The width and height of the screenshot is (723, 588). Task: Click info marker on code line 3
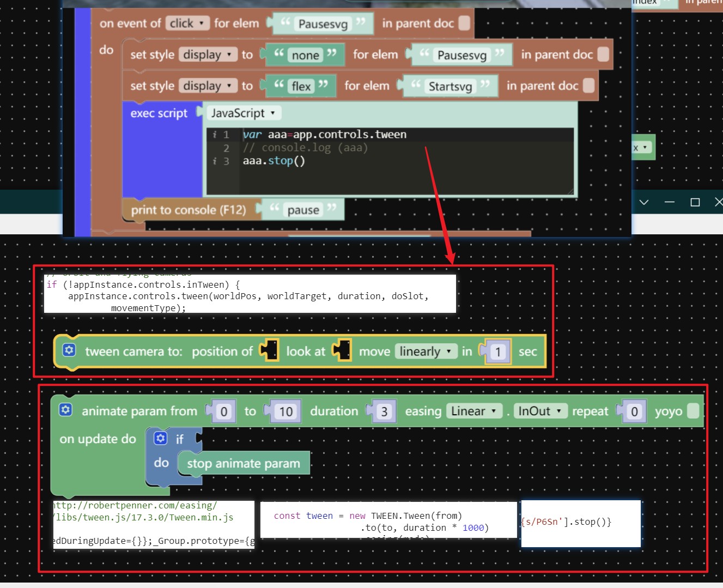click(x=215, y=161)
